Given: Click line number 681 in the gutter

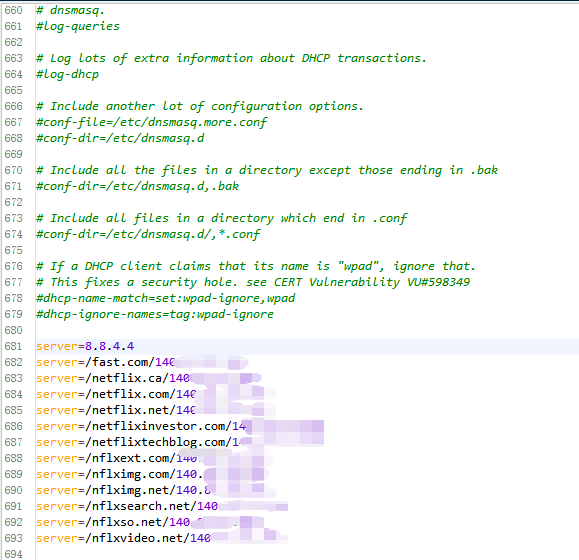Looking at the screenshot, I should click(x=13, y=346).
